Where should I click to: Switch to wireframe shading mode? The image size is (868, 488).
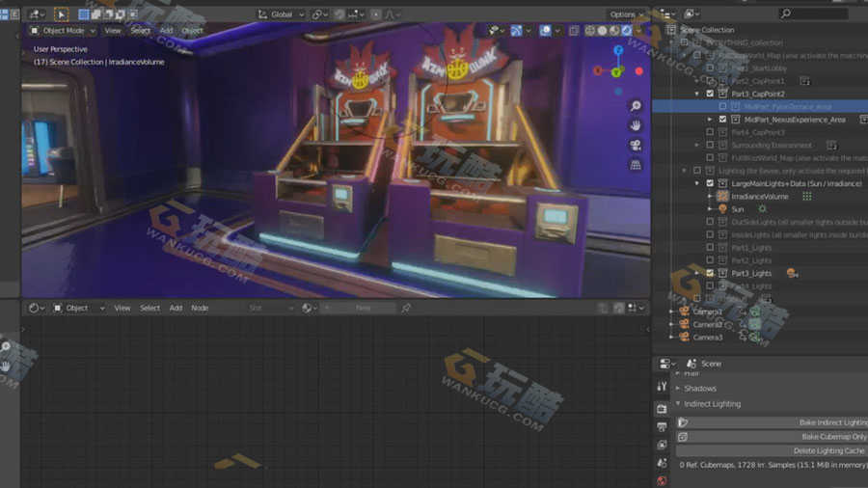pos(590,31)
